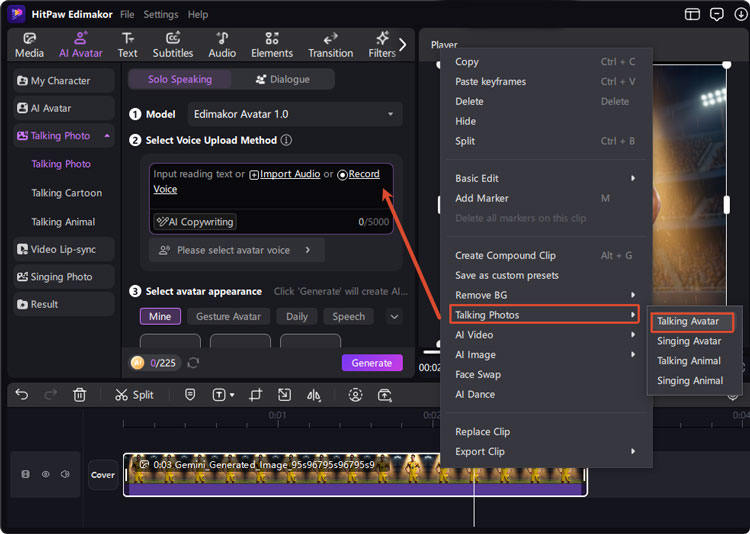750x534 pixels.
Task: Select the Daily appearance filter
Action: tap(297, 316)
